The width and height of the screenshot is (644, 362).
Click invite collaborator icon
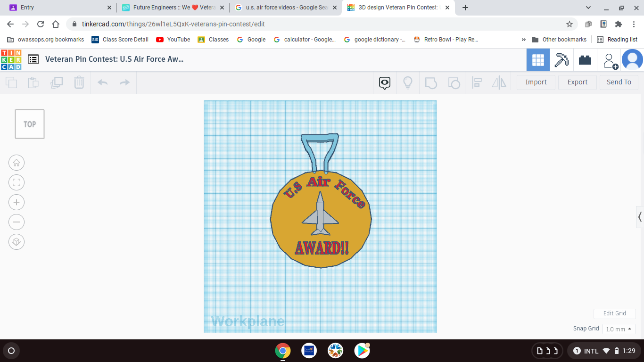click(611, 61)
